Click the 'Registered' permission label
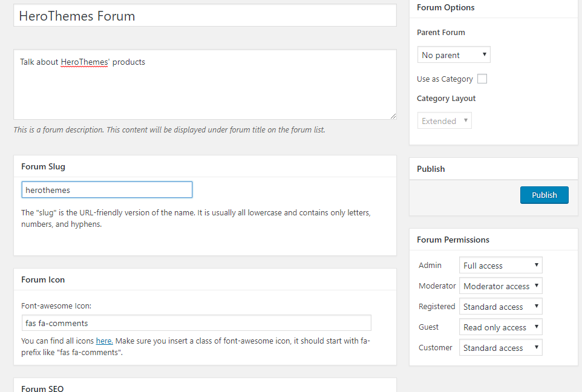The width and height of the screenshot is (582, 392). point(437,306)
